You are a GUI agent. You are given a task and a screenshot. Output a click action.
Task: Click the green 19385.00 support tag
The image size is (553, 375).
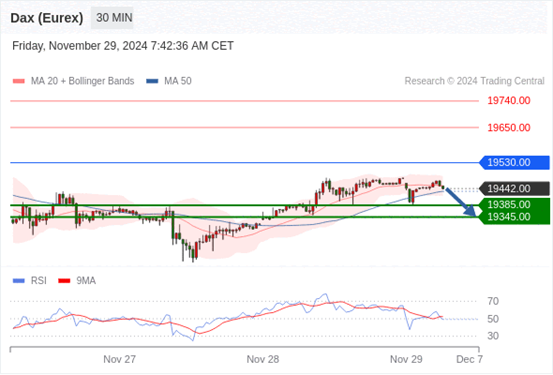coord(515,205)
